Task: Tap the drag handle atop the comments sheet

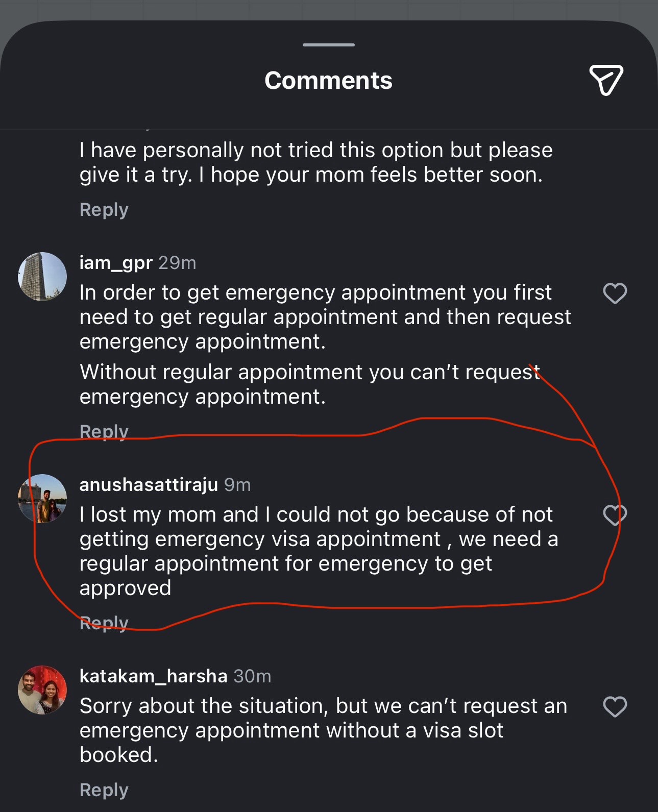Action: coord(328,45)
